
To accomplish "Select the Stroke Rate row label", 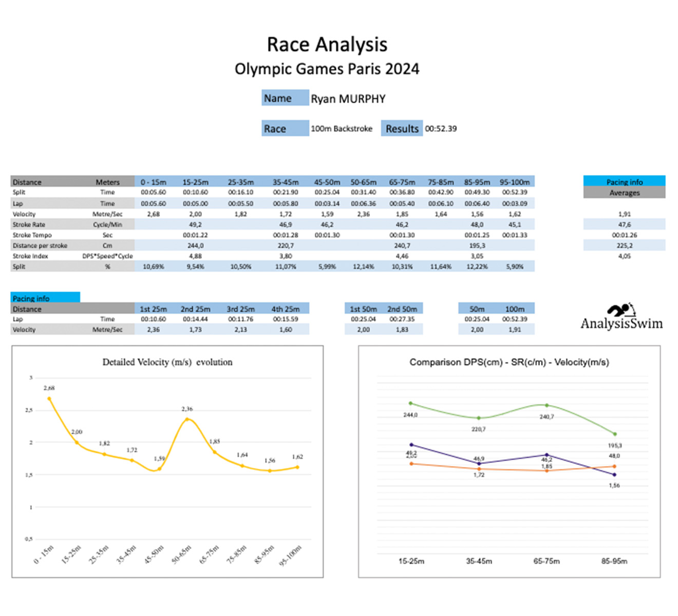I will (x=29, y=224).
